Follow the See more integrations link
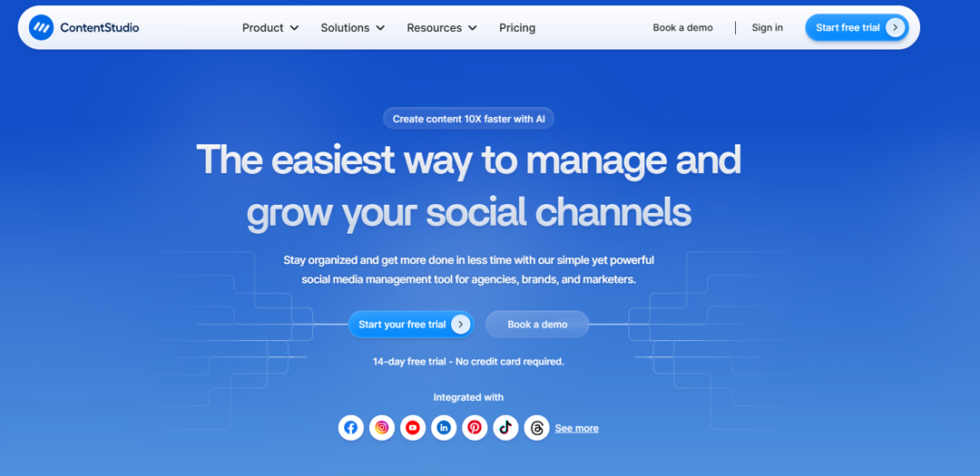The width and height of the screenshot is (980, 476). point(576,429)
